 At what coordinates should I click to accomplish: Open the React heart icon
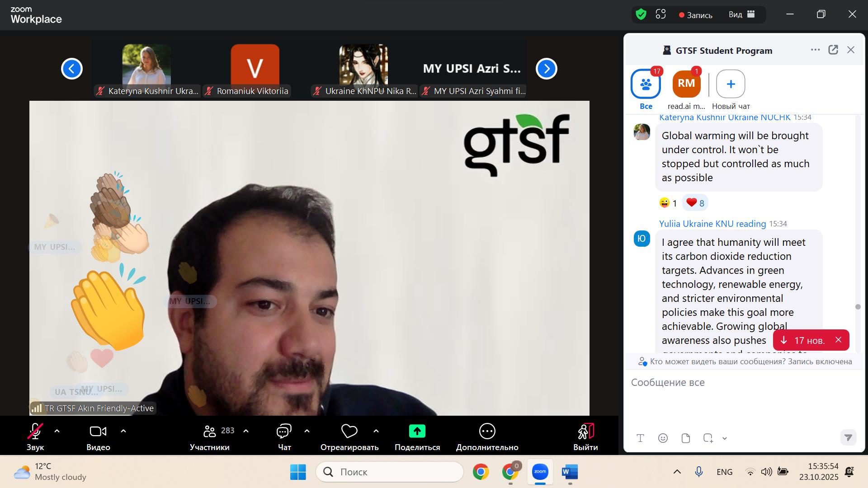pos(349,432)
